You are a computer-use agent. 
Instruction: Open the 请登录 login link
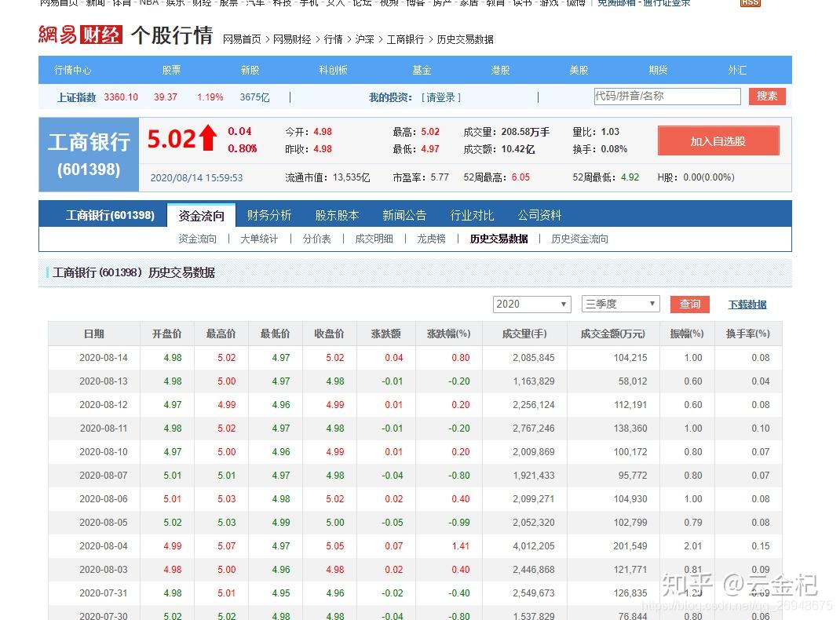click(x=440, y=96)
